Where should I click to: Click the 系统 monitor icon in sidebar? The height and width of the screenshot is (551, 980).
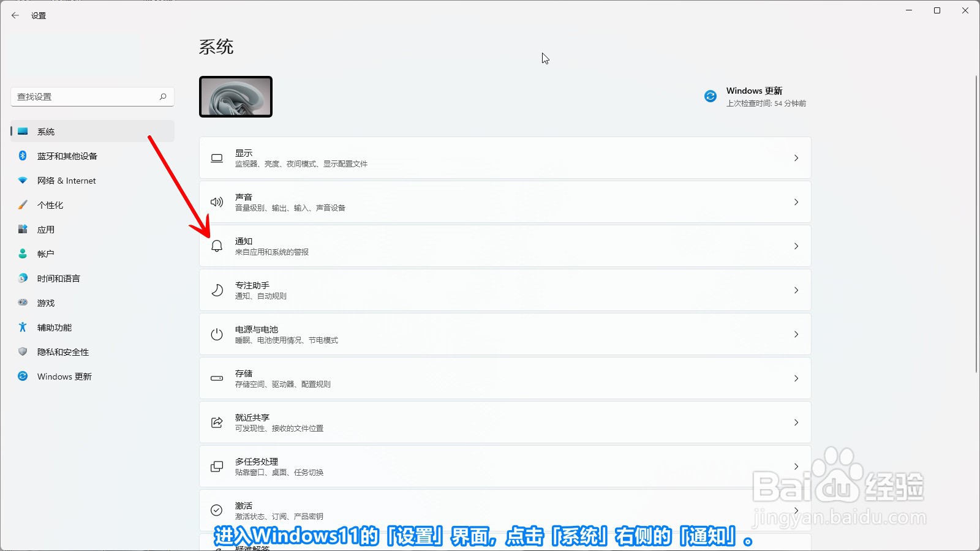point(23,131)
